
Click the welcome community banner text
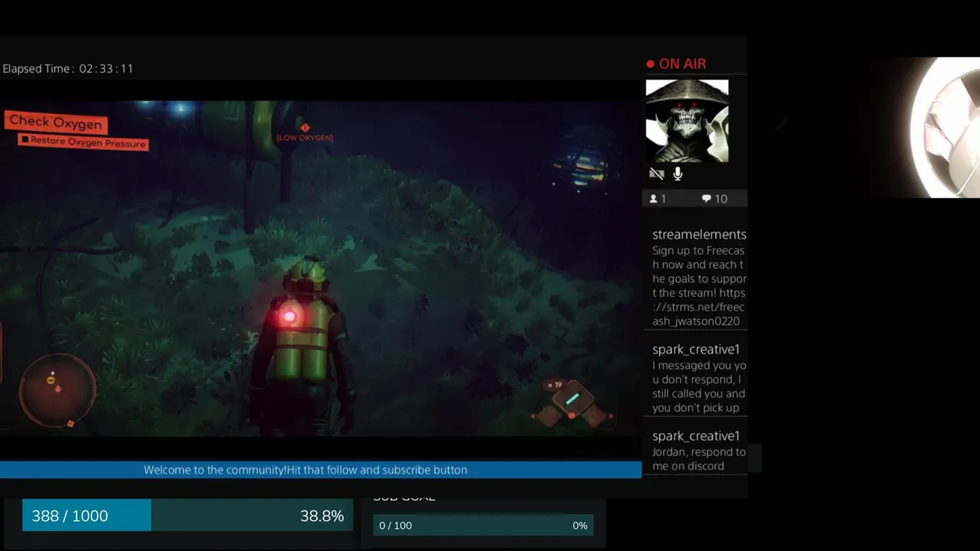coord(305,470)
